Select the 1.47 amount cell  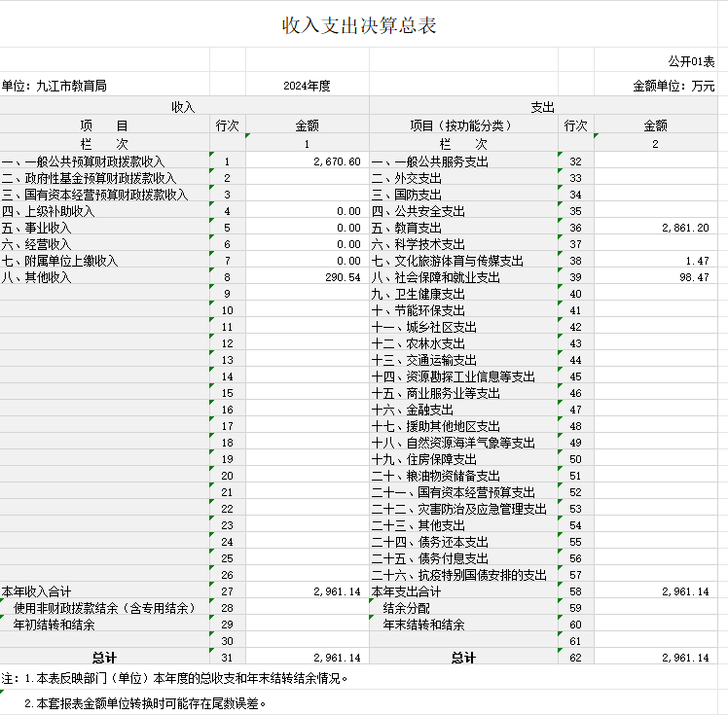click(x=696, y=261)
